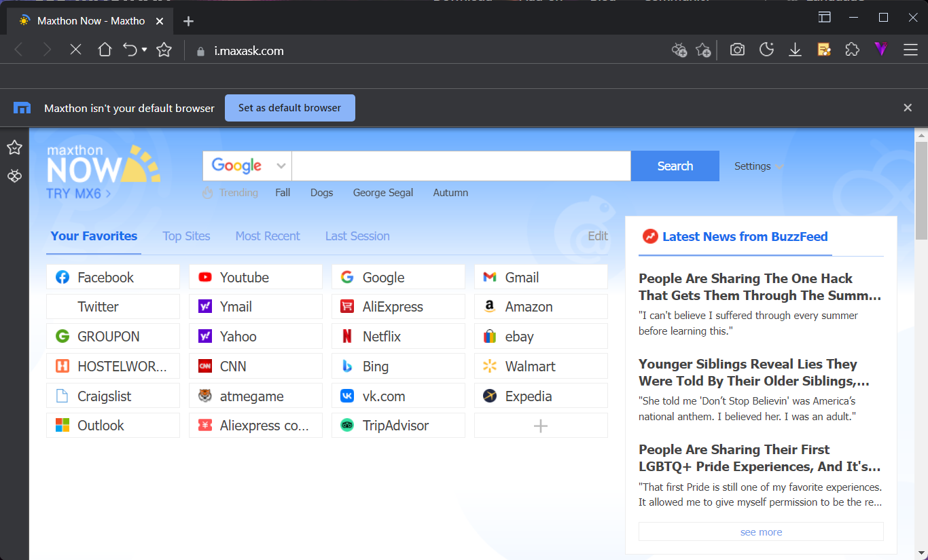Click the blue Search button
This screenshot has width=928, height=560.
pyautogui.click(x=675, y=166)
